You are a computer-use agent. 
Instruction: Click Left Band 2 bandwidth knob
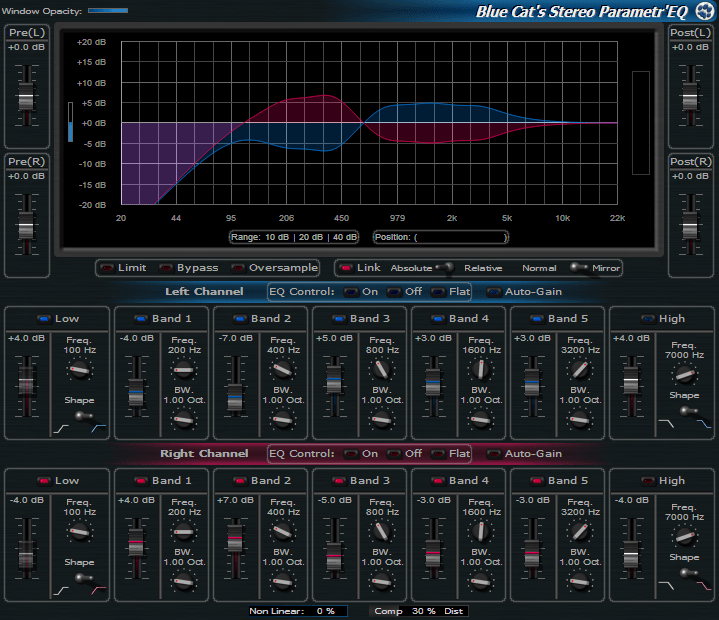click(x=282, y=419)
